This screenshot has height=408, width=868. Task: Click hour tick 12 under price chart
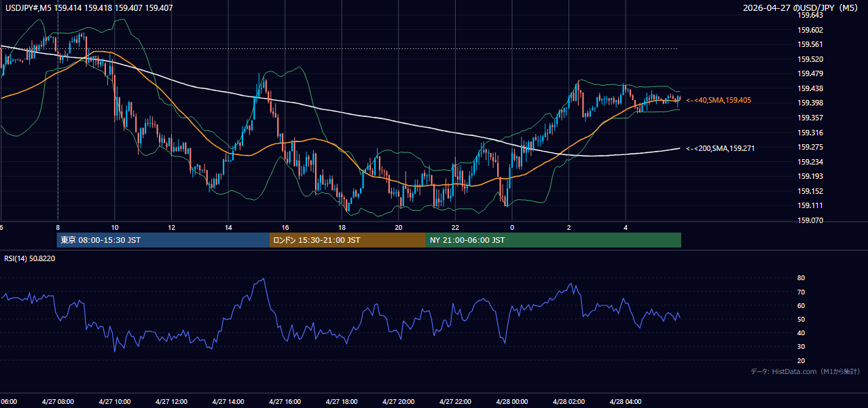[x=172, y=228]
